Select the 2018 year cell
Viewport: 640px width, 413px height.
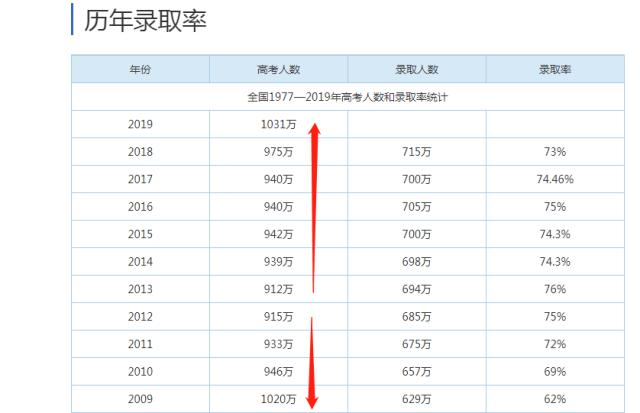140,151
